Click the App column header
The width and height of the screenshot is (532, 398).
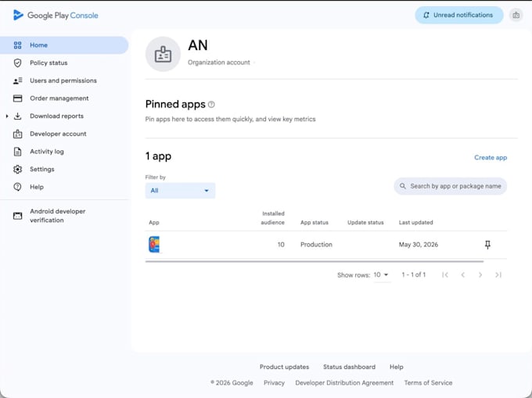coord(154,222)
